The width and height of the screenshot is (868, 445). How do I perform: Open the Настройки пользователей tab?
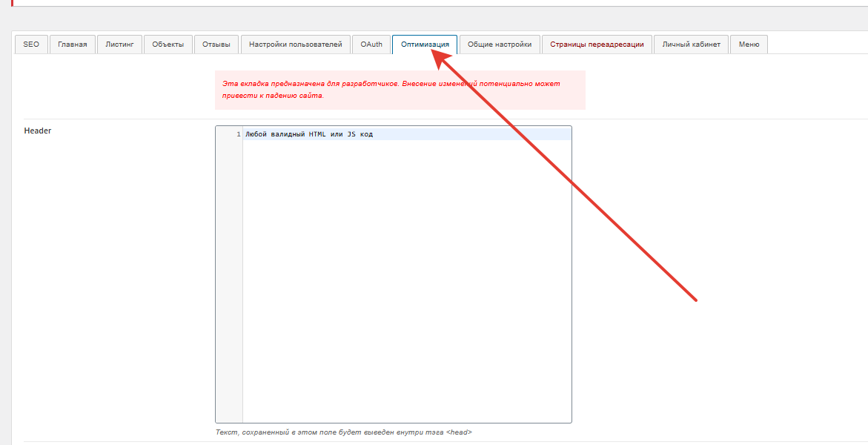click(x=295, y=44)
